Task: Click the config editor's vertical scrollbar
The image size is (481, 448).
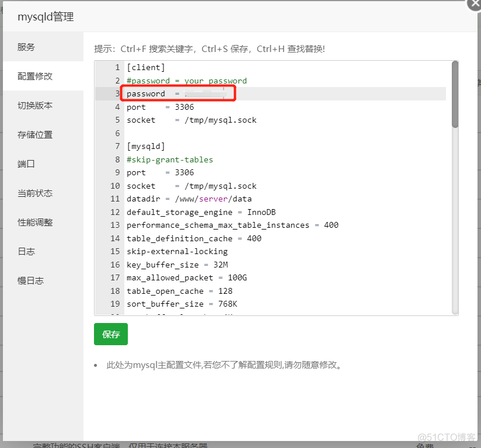Action: [x=455, y=93]
